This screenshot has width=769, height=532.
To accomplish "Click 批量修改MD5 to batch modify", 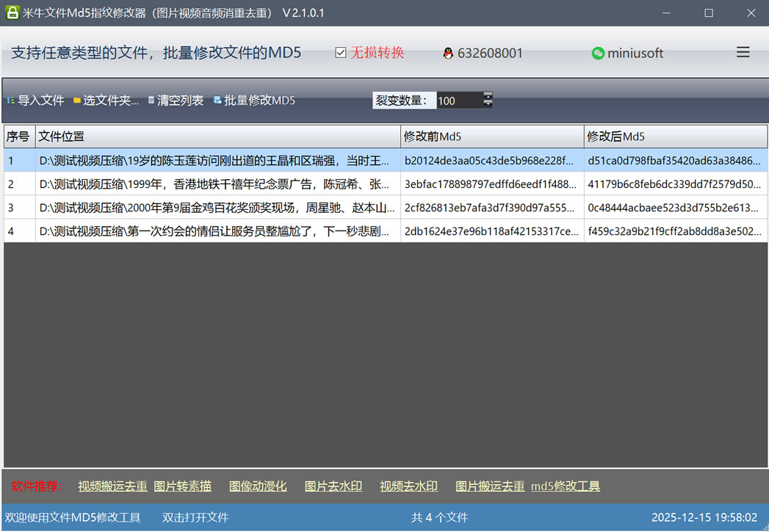I will (x=254, y=101).
